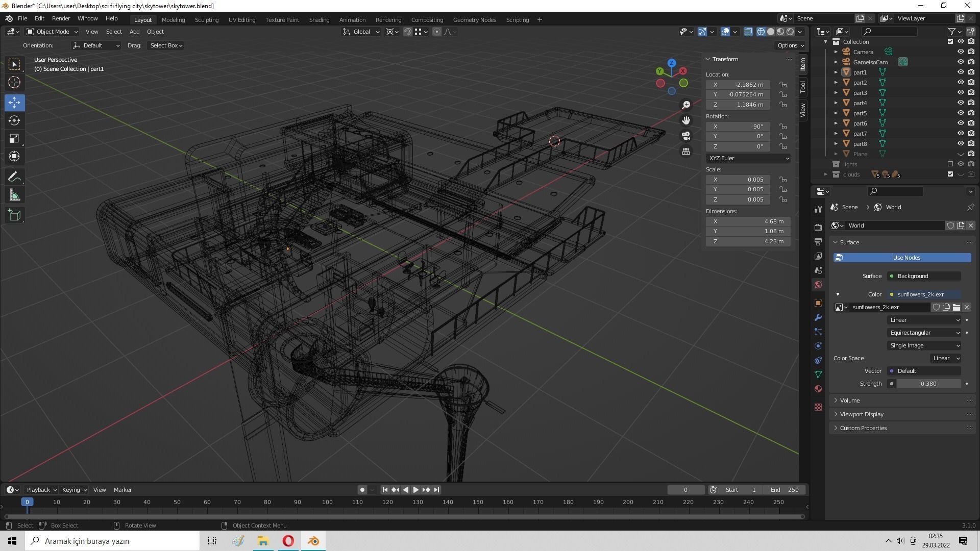Click the Playback button in timeline
This screenshot has width=980, height=551.
coord(41,490)
